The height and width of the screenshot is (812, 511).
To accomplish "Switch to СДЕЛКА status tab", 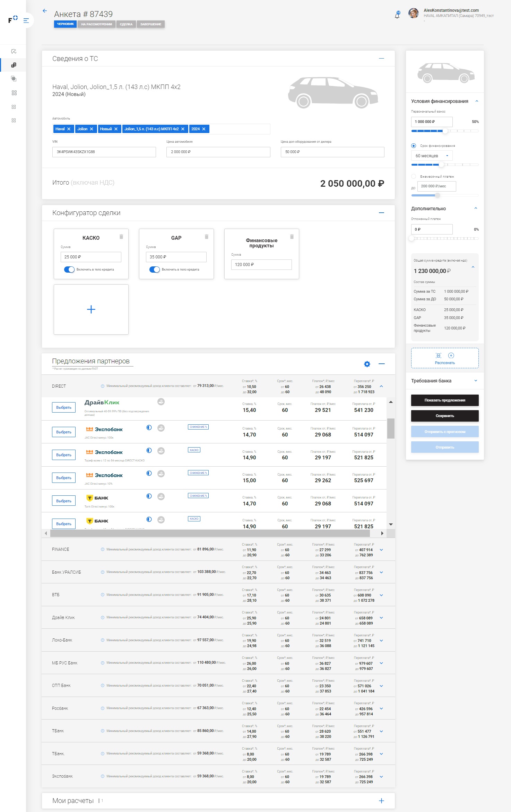I will [x=126, y=24].
